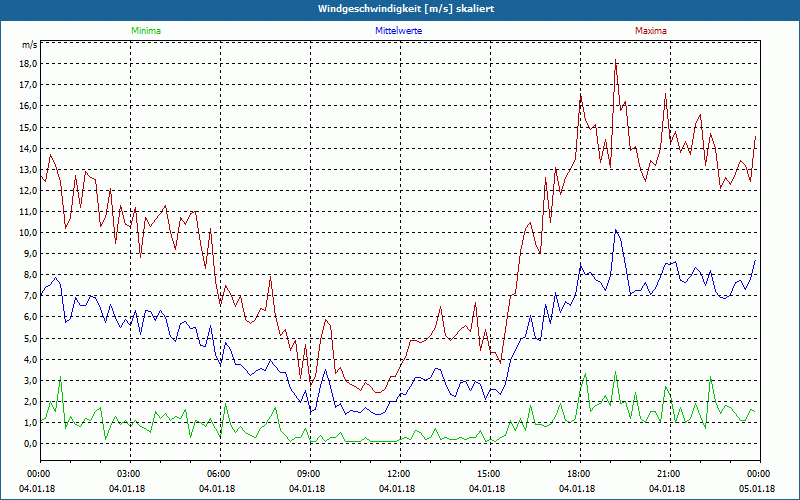
Task: Click the red Maxima peak above 18,0
Action: coord(616,60)
